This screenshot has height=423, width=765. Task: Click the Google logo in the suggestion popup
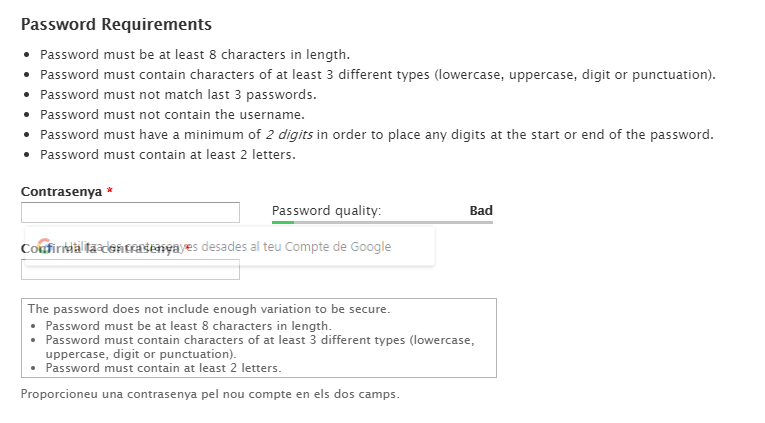point(44,246)
